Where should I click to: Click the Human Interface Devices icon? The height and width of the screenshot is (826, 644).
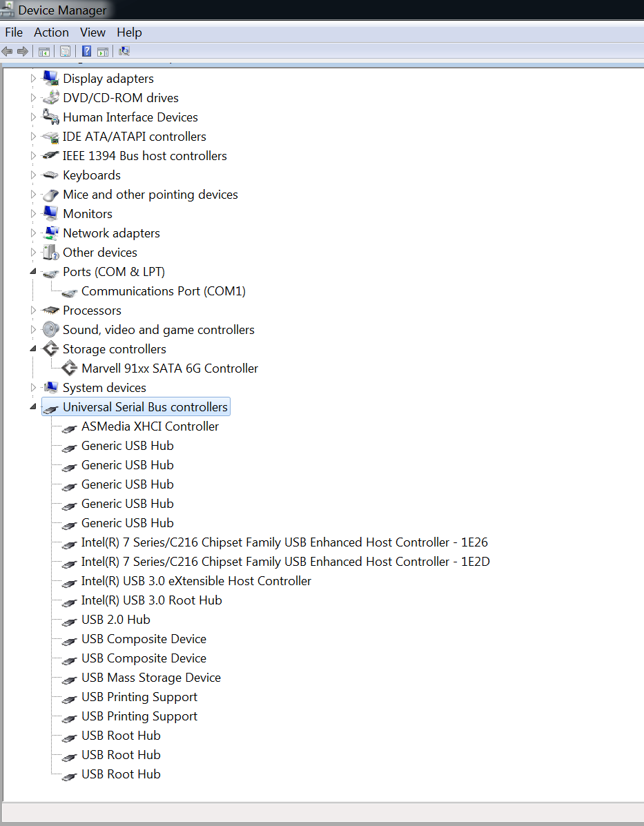tap(50, 117)
